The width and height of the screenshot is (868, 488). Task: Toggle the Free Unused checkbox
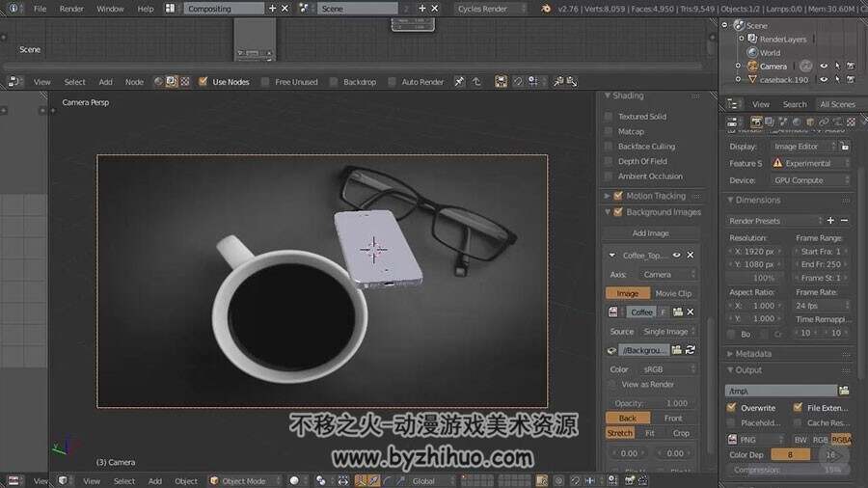coord(265,82)
